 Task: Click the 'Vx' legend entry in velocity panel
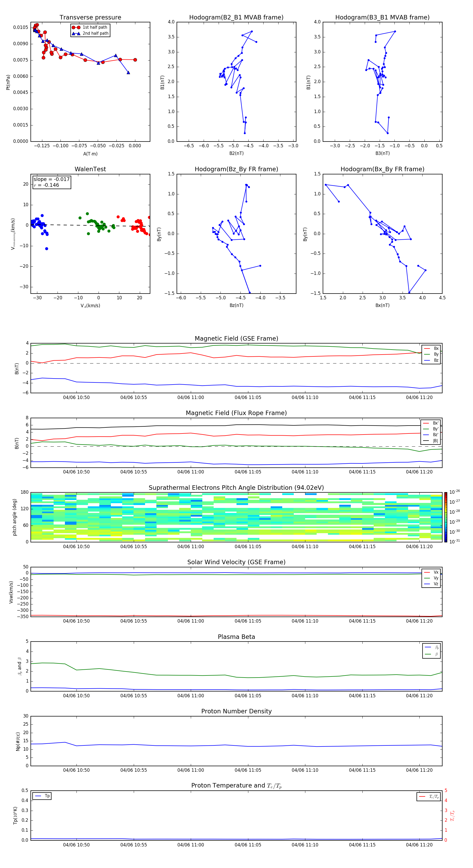(x=431, y=572)
